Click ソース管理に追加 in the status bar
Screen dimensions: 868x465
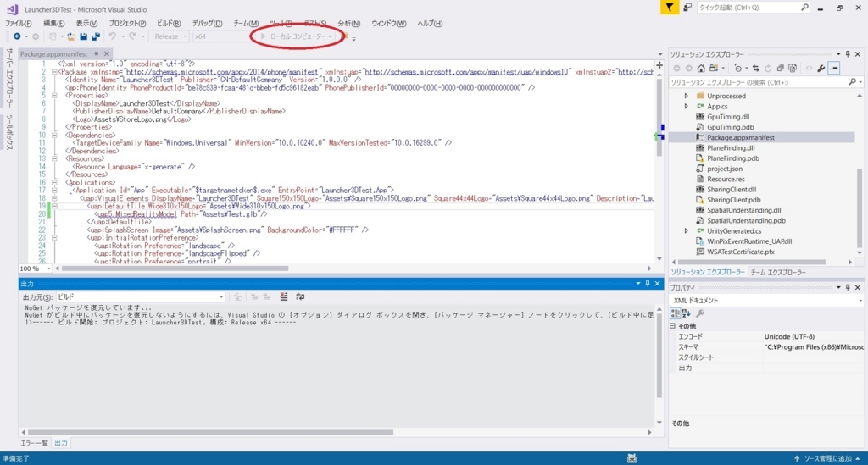tap(827, 458)
